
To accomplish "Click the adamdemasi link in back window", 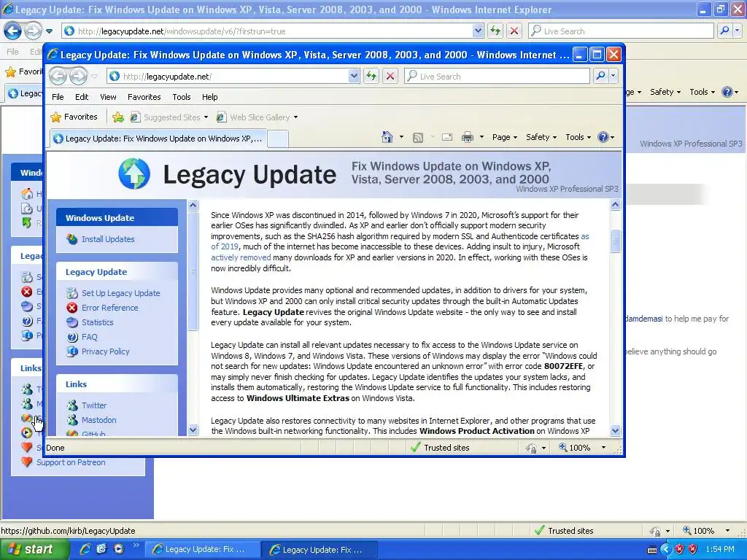I will [x=643, y=319].
